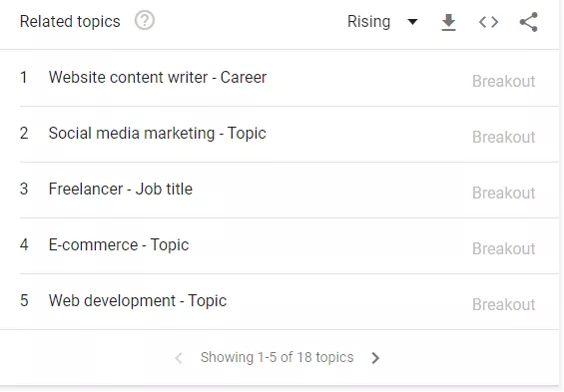Go to next page of topics
The image size is (564, 392).
pyautogui.click(x=375, y=358)
